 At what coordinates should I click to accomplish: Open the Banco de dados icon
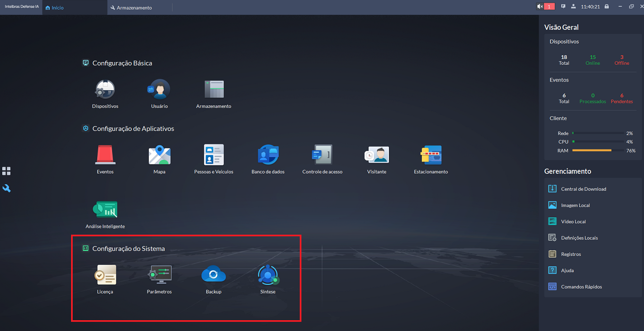pyautogui.click(x=268, y=155)
